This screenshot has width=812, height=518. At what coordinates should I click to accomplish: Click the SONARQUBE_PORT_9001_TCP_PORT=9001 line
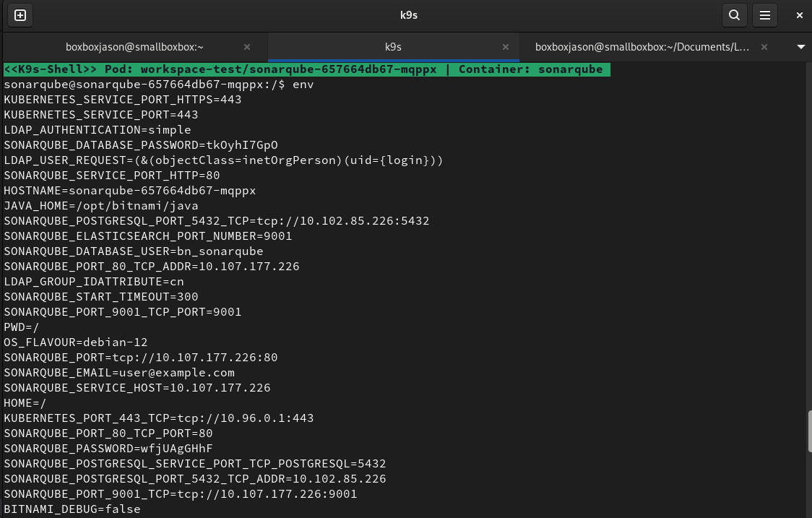(123, 312)
